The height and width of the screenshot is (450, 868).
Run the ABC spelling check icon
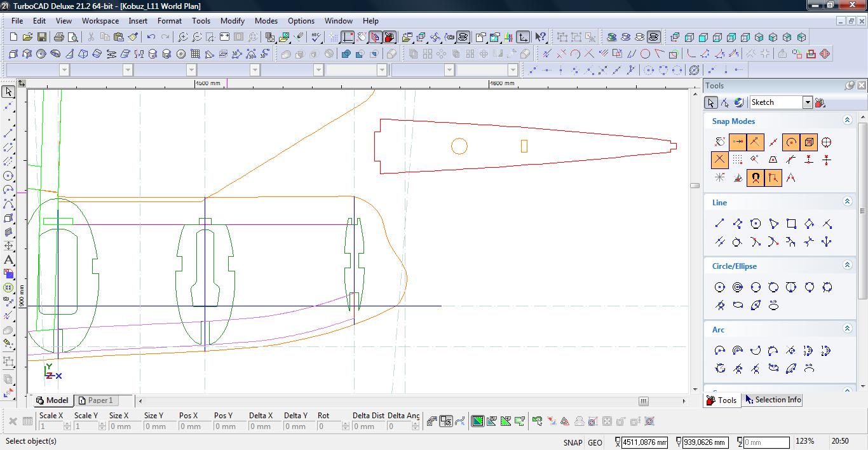(x=316, y=37)
